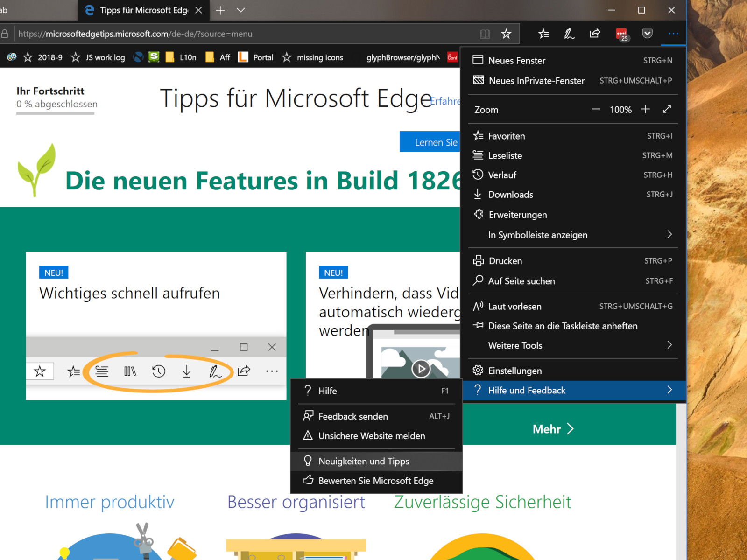Click the blue globe bookmark icon

138,57
